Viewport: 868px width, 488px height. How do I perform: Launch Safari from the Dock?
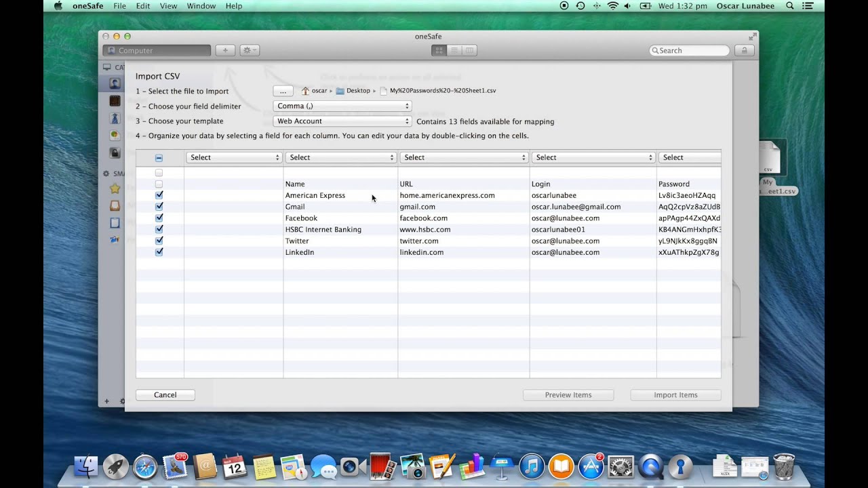click(x=145, y=466)
